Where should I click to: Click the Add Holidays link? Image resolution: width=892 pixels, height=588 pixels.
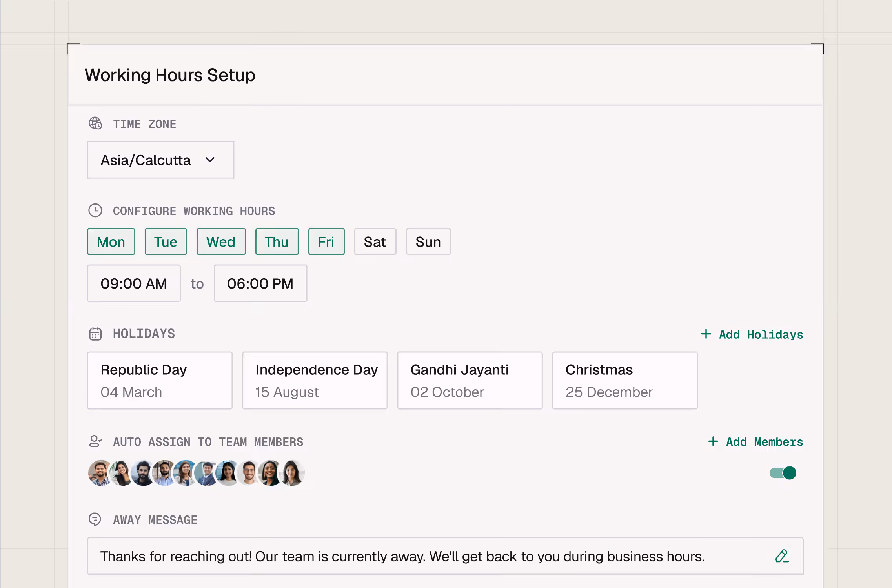761,334
